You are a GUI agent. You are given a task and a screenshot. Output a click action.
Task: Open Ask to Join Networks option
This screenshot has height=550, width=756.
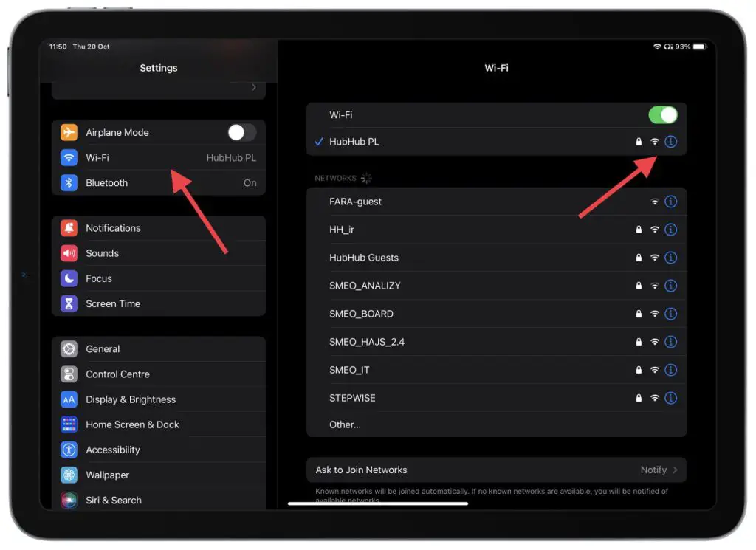click(496, 470)
